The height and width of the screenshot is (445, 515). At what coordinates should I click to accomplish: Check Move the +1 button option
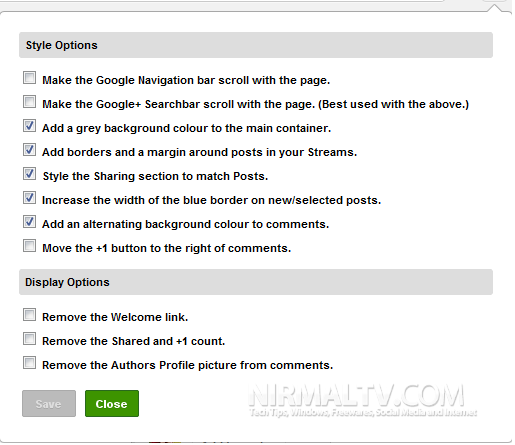[x=29, y=246]
